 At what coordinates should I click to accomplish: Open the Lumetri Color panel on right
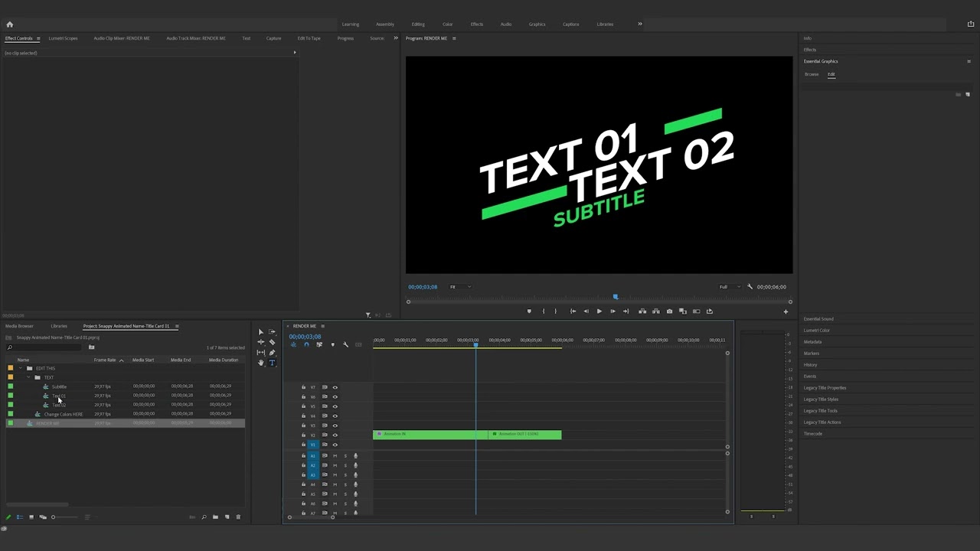[x=816, y=331]
